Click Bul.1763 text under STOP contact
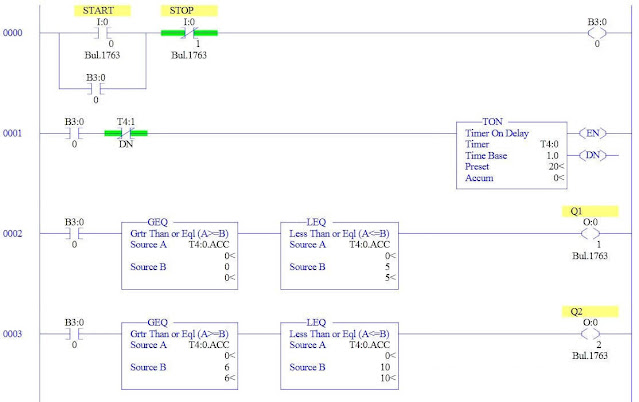 click(189, 55)
